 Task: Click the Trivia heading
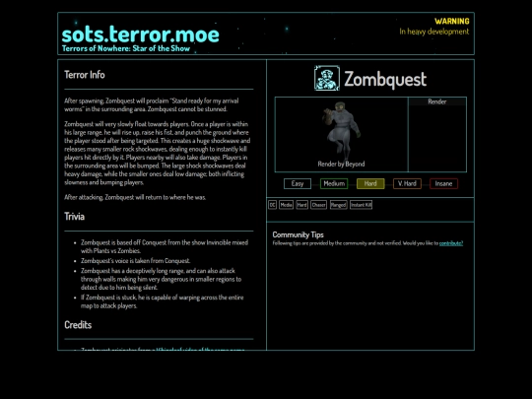tap(74, 217)
